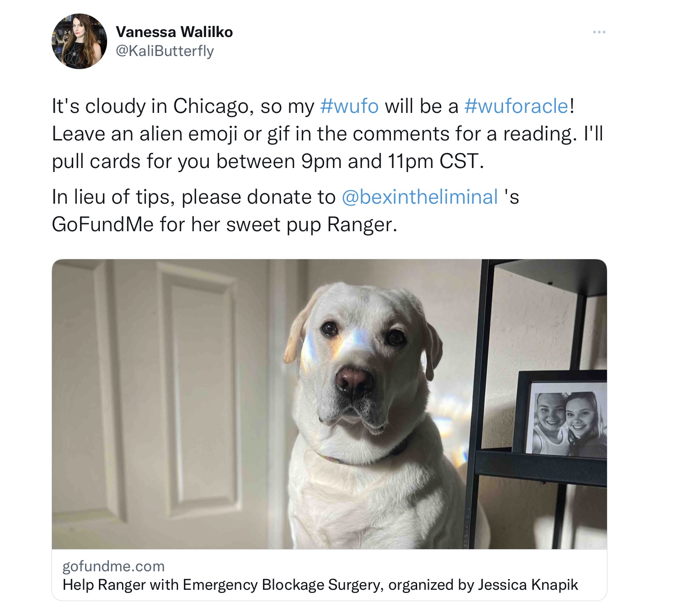This screenshot has width=682, height=616.
Task: Click the Jessica Knapik organizer name
Action: (528, 584)
